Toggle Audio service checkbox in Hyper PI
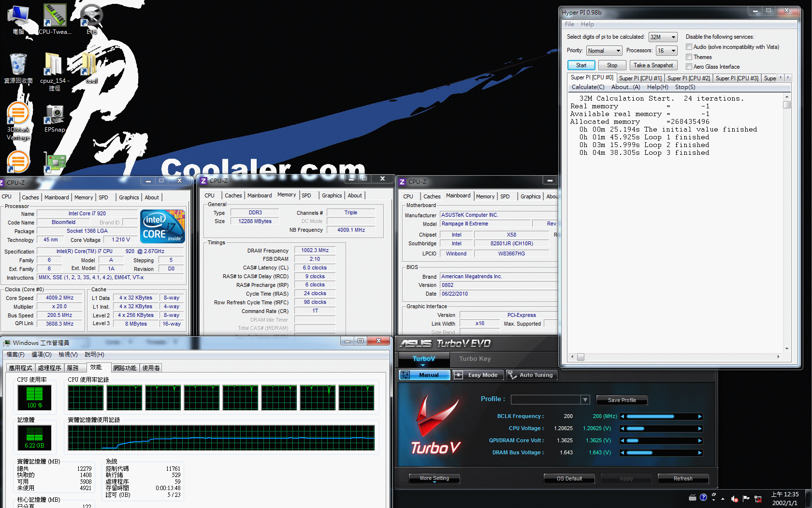 (x=689, y=47)
